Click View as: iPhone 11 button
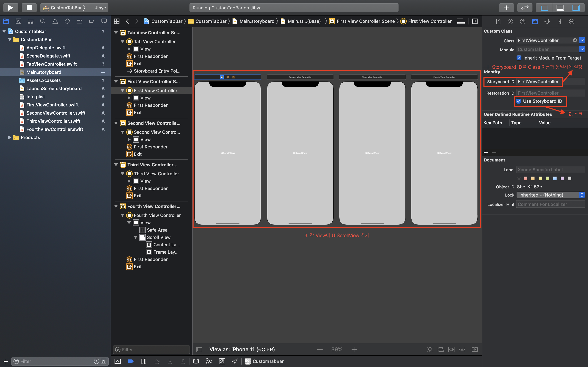This screenshot has width=588, height=367. pos(242,349)
